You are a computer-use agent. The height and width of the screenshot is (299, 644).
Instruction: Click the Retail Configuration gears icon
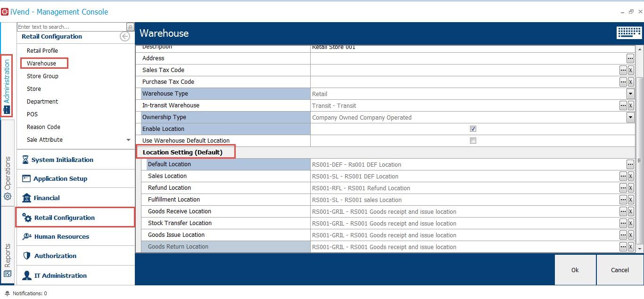[27, 218]
